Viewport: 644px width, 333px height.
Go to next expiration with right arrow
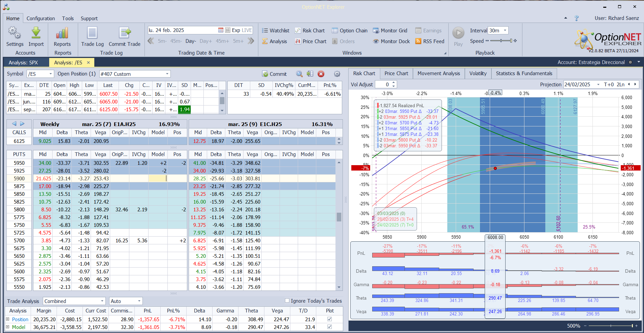point(22,124)
